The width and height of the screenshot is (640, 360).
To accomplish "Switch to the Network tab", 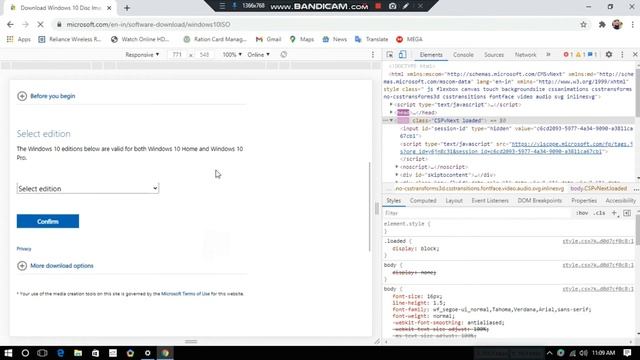I will coord(525,55).
